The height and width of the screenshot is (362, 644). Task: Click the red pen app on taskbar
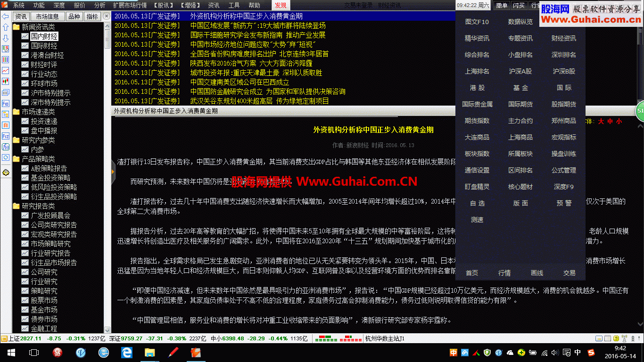173,352
